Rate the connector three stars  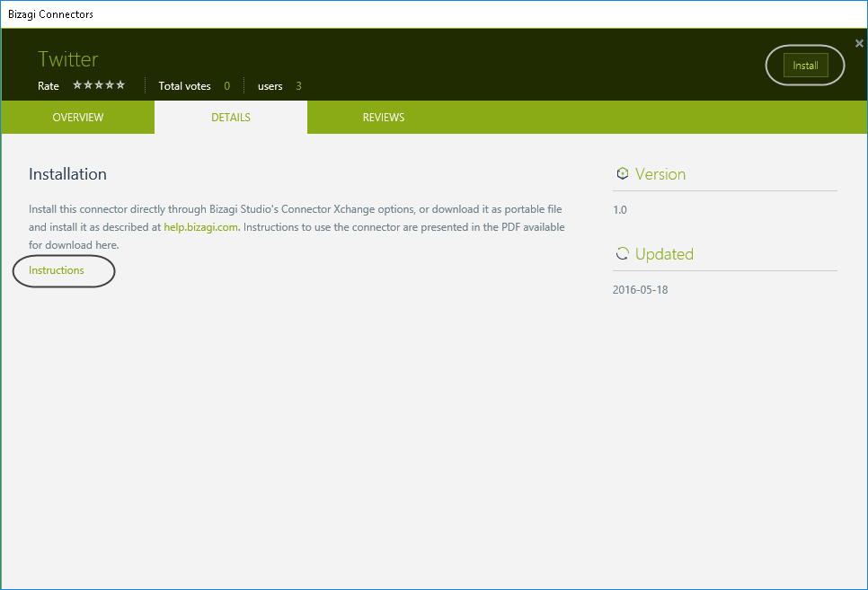[x=99, y=85]
